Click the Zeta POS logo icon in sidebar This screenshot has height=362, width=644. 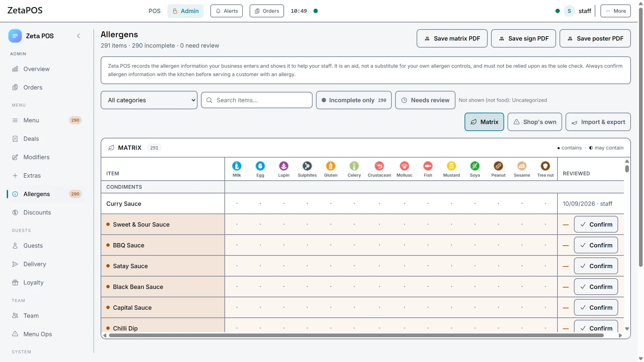15,36
